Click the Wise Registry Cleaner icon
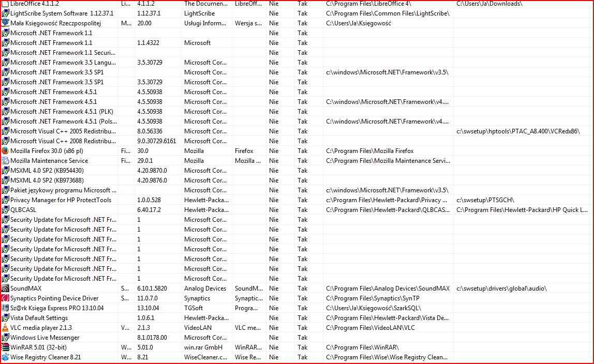 [x=5, y=357]
